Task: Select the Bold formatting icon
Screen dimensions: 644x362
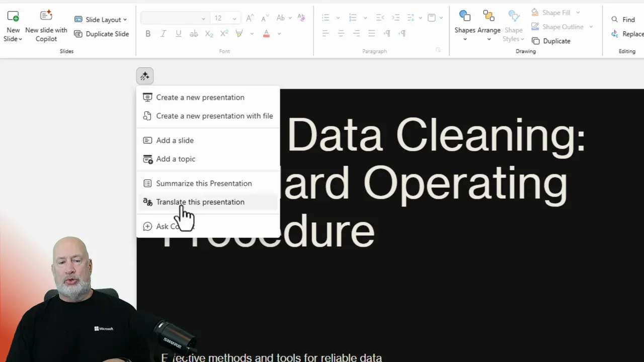Action: click(148, 33)
